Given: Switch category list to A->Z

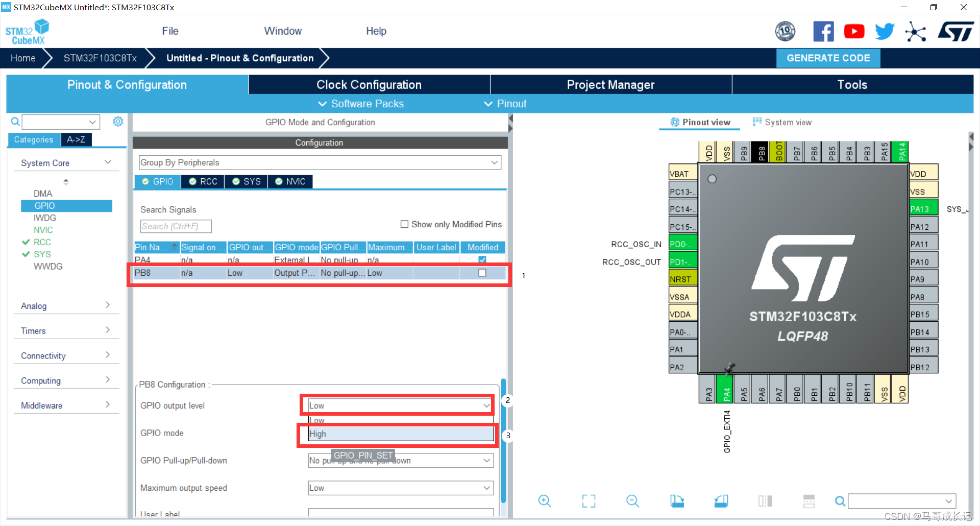Looking at the screenshot, I should 76,139.
